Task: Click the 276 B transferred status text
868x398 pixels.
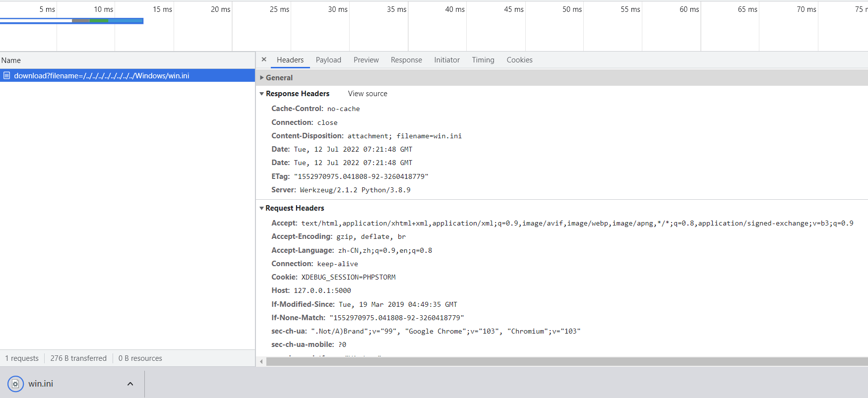Action: pyautogui.click(x=78, y=358)
